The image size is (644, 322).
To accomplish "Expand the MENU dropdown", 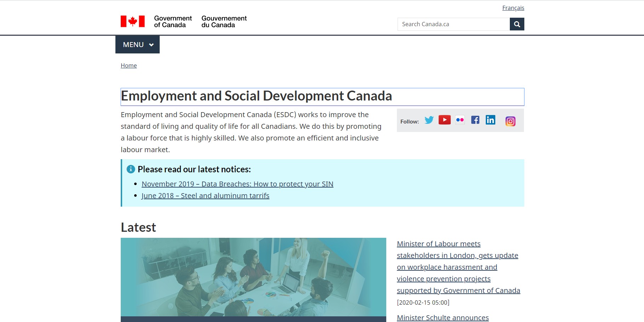I will (x=137, y=45).
